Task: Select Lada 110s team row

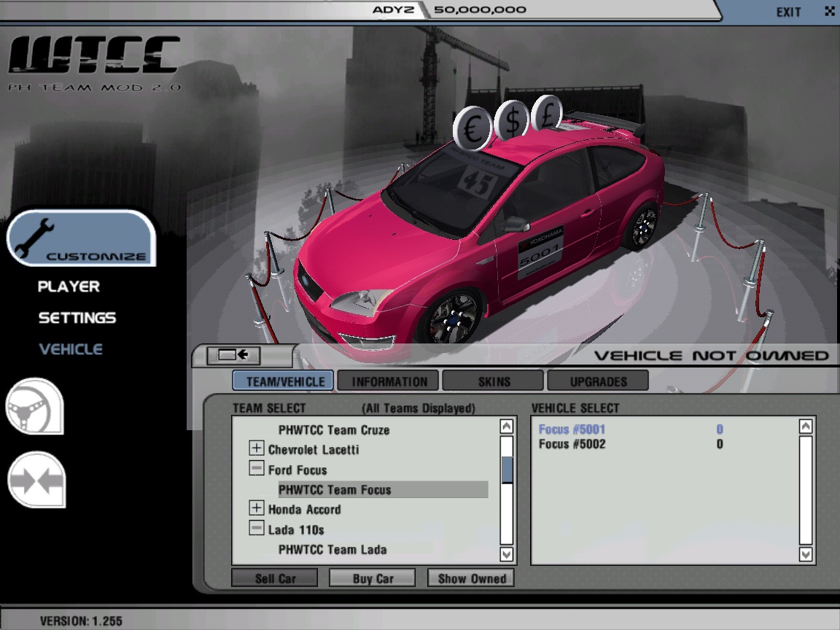Action: click(x=296, y=530)
